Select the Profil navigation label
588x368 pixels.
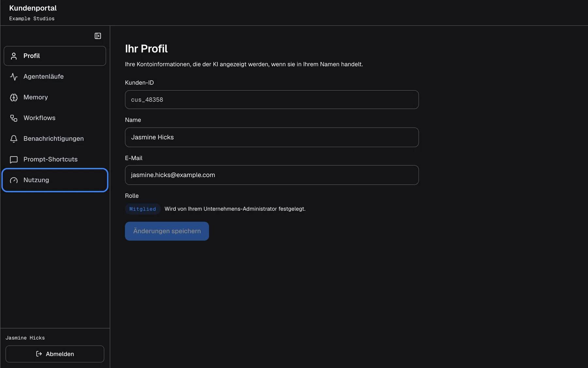click(x=32, y=56)
